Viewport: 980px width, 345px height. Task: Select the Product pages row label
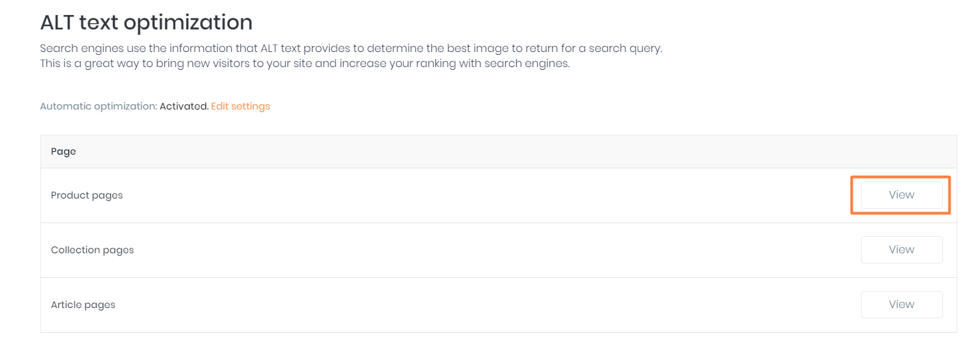click(87, 195)
